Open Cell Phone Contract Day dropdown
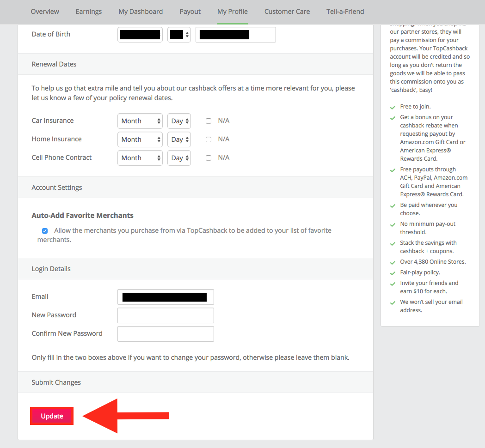Viewport: 485px width, 448px height. (179, 158)
